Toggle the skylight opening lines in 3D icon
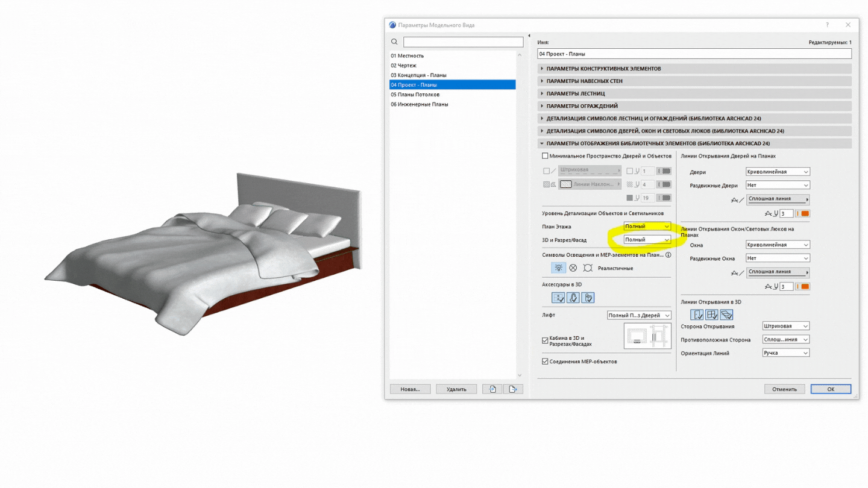The image size is (868, 488). (726, 314)
